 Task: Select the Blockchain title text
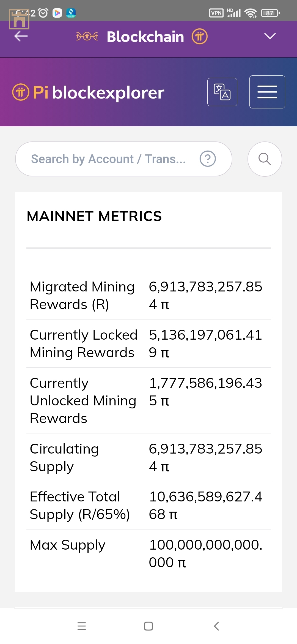(x=145, y=37)
